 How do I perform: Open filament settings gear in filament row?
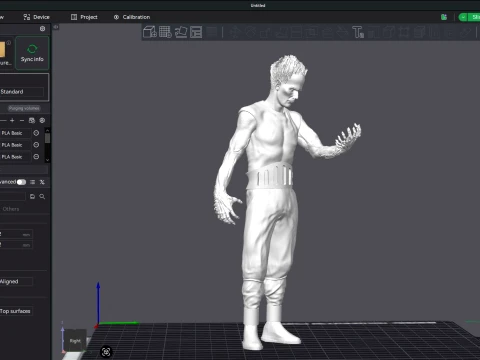[x=42, y=120]
